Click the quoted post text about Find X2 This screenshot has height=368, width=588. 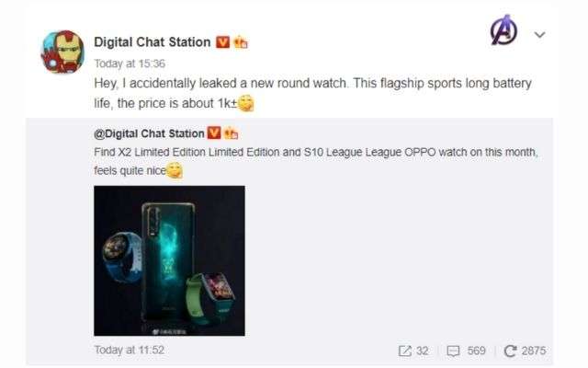pyautogui.click(x=316, y=162)
